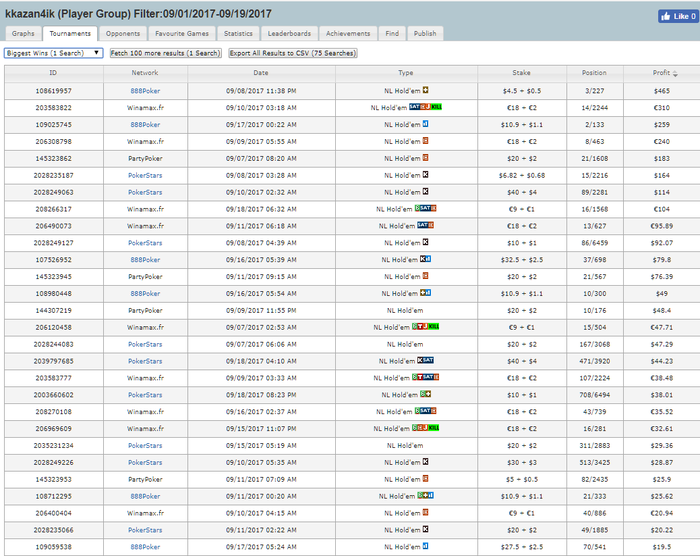Sort by the Profit column arrow

(675, 73)
